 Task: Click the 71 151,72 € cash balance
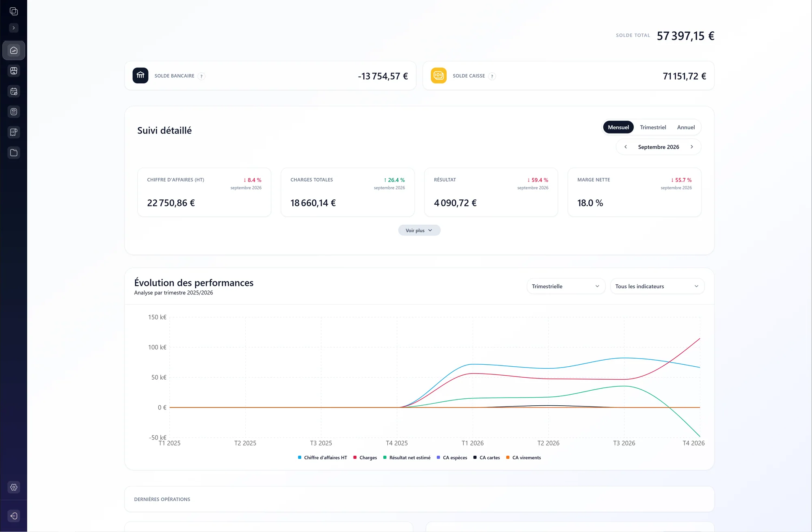685,76
